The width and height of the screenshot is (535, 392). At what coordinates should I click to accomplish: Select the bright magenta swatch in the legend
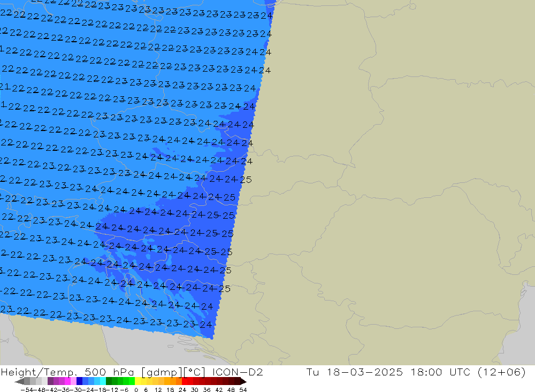click(67, 381)
